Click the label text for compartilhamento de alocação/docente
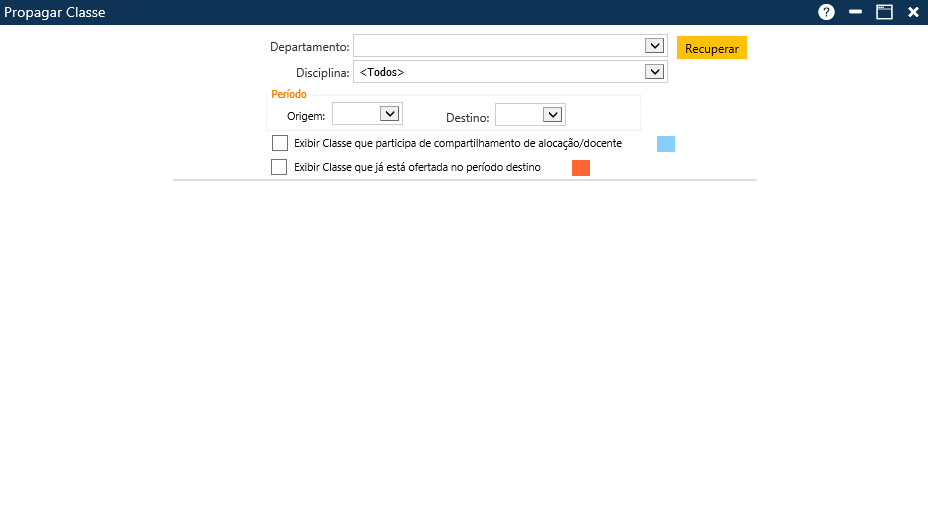928x517 pixels. click(458, 144)
